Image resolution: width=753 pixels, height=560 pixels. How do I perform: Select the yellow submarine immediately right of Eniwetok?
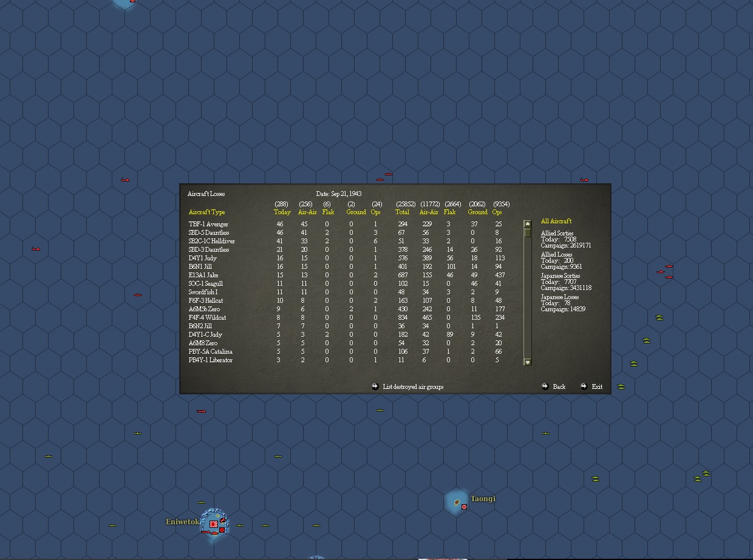tap(240, 525)
